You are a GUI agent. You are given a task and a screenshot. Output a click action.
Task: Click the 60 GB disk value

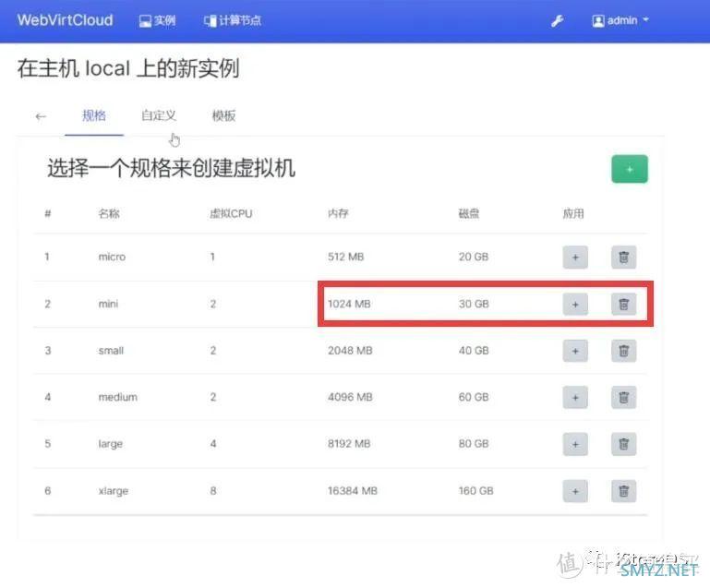pyautogui.click(x=474, y=397)
